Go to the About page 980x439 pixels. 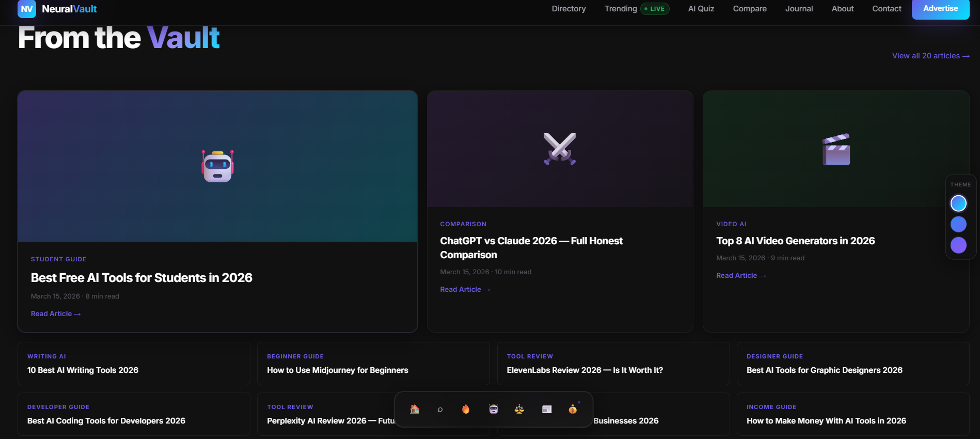click(x=842, y=9)
